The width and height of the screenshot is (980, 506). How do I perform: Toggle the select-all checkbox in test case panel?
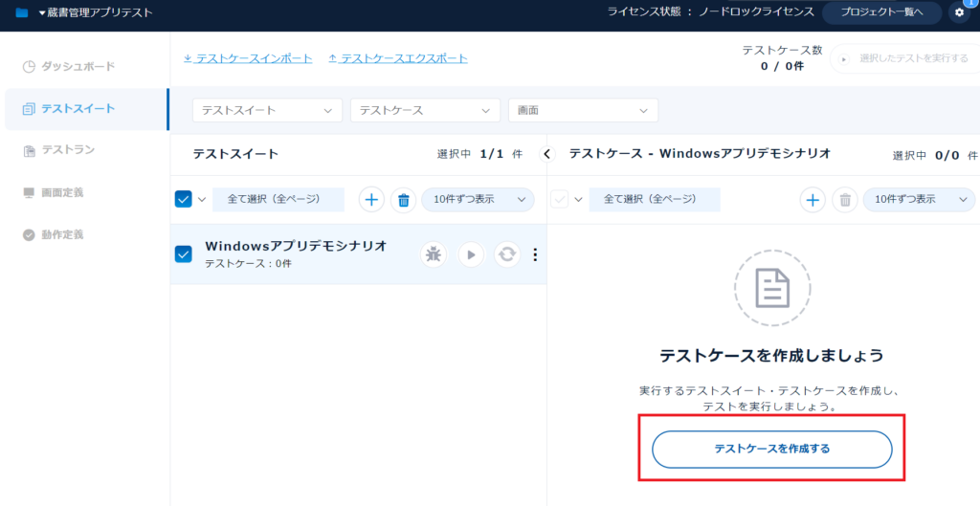click(x=560, y=199)
